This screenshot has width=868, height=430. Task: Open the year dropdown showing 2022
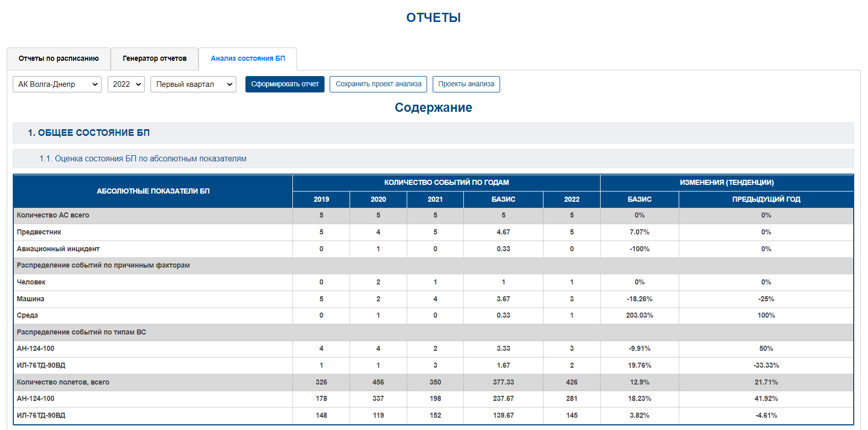(x=126, y=84)
